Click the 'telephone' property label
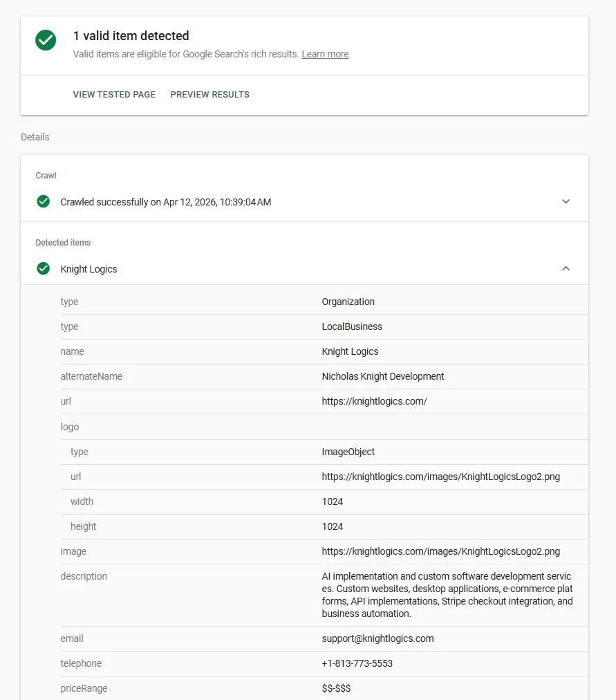The height and width of the screenshot is (700, 616). point(81,664)
